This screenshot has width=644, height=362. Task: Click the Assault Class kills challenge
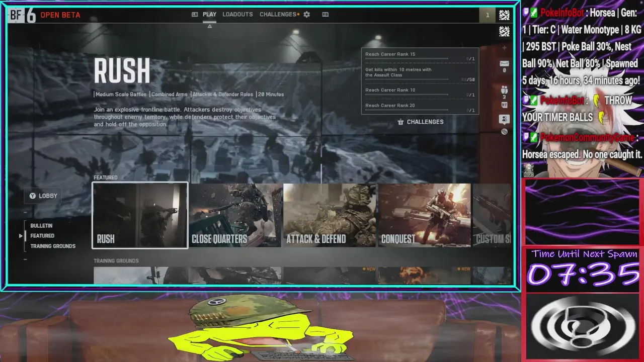[x=420, y=74]
